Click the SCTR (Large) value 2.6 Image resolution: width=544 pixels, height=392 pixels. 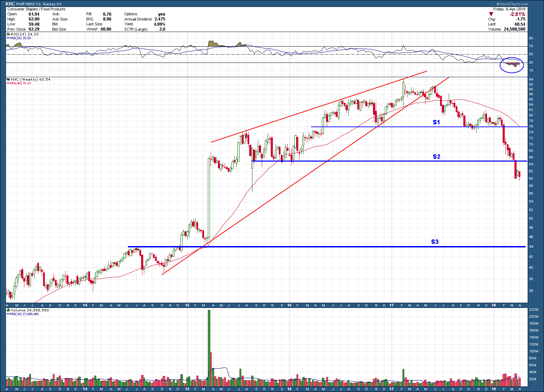point(162,29)
